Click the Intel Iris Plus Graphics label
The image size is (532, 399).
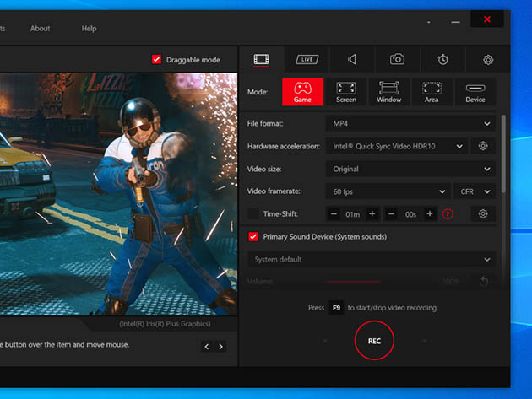(x=165, y=324)
